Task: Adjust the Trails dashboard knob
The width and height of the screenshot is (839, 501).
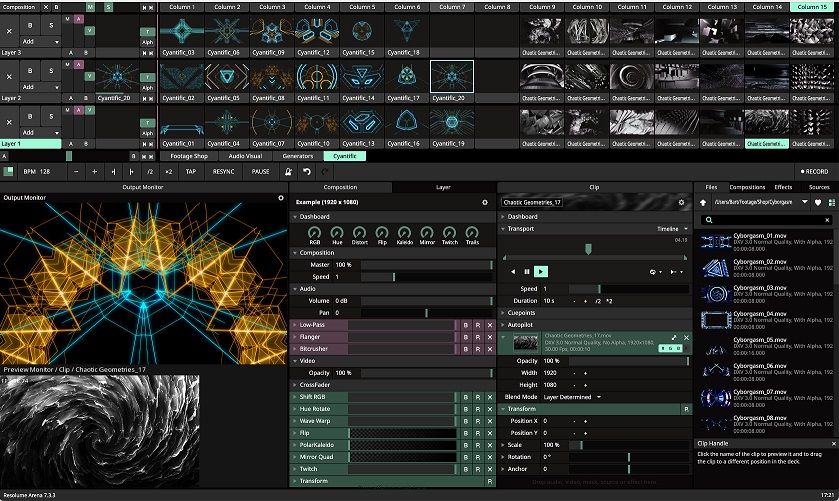Action: pyautogui.click(x=472, y=232)
